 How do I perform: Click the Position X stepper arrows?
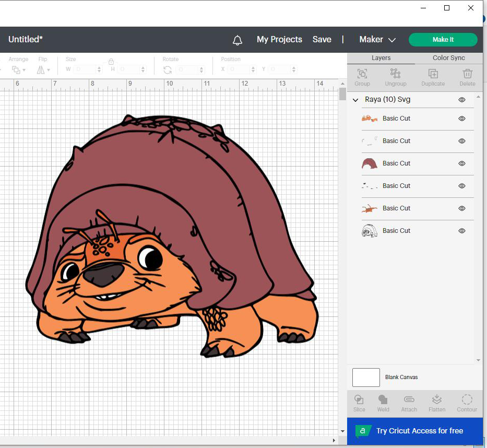253,69
